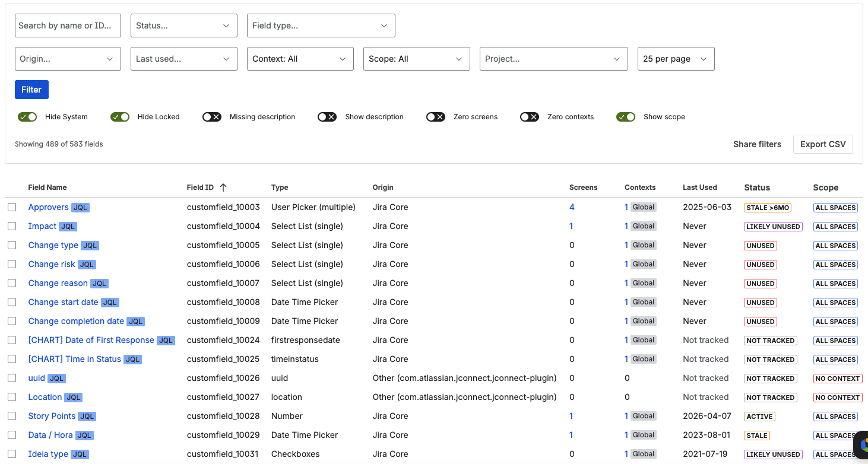Click the Scope column header
Viewport: 868px width, 464px height.
pyautogui.click(x=826, y=187)
